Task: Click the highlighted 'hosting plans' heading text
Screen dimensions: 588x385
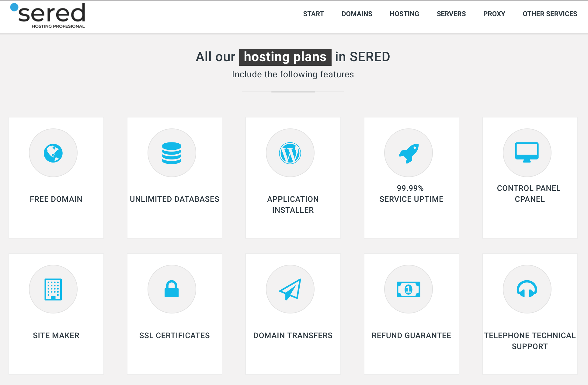Action: 285,57
